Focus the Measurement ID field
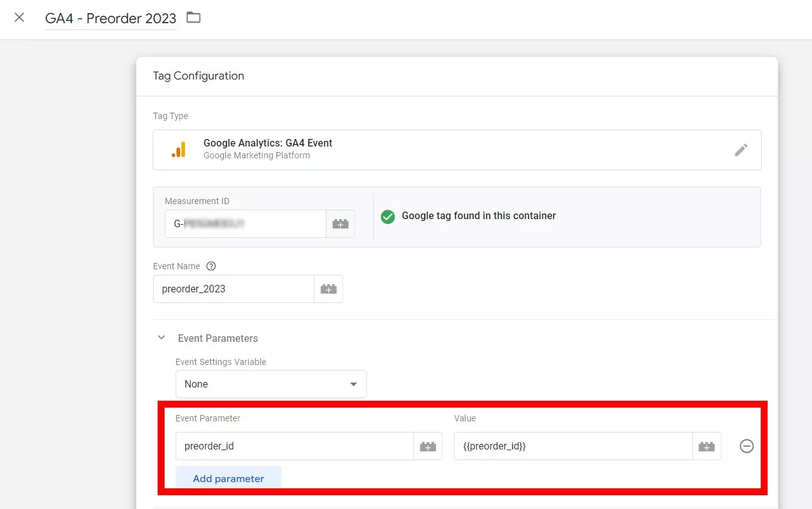Viewport: 812px width, 509px height. click(245, 224)
